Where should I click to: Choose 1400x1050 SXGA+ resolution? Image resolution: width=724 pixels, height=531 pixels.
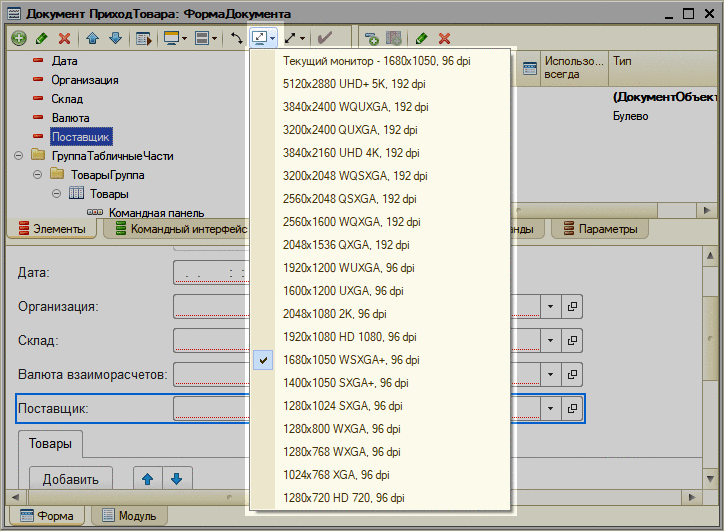(380, 383)
